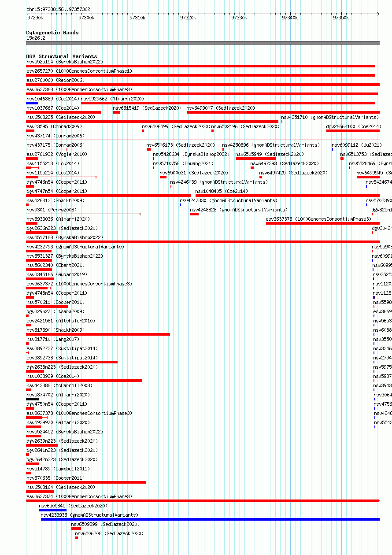Select the esv3892738 (Suktitipat2014) label
The height and width of the screenshot is (555, 392).
tap(62, 358)
